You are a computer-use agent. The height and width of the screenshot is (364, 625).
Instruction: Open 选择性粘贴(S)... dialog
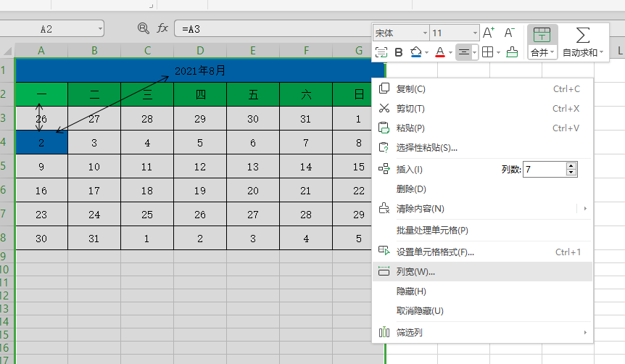pyautogui.click(x=482, y=147)
